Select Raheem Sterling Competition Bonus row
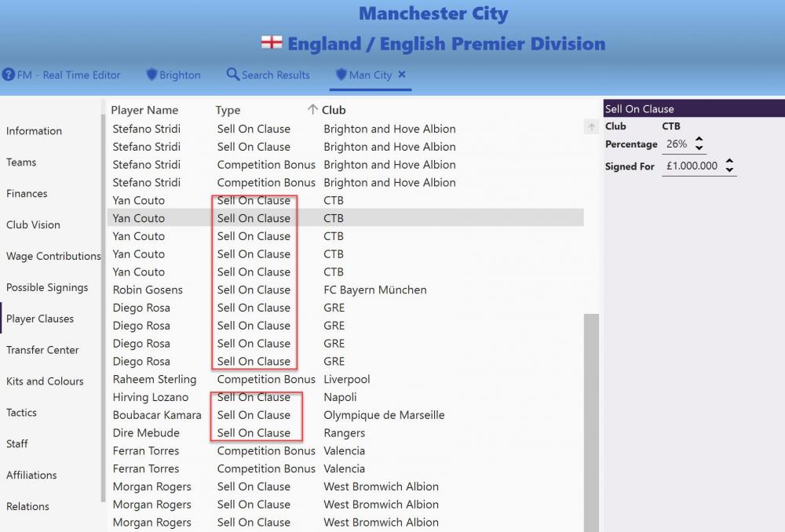The height and width of the screenshot is (532, 785). click(345, 379)
